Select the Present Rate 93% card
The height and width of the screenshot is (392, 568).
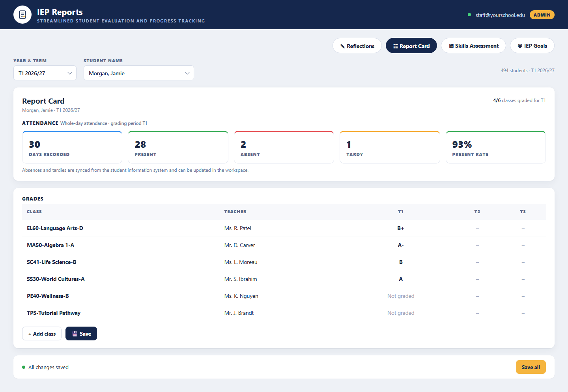pos(496,147)
